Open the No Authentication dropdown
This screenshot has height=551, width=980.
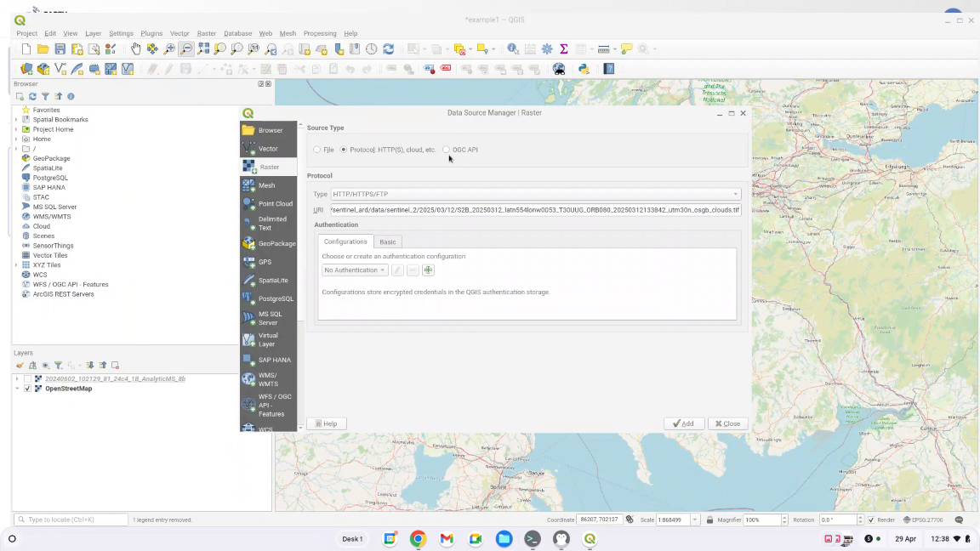pos(355,270)
